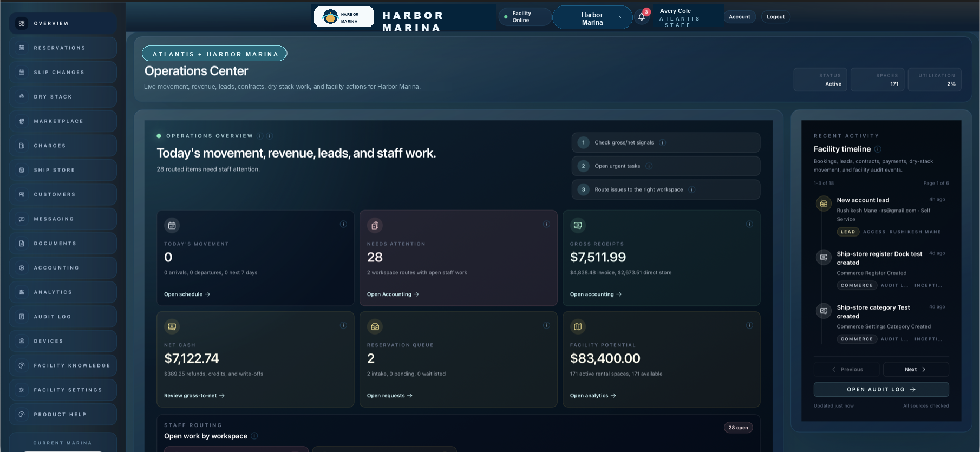
Task: Follow the Open requests link
Action: [x=390, y=396]
